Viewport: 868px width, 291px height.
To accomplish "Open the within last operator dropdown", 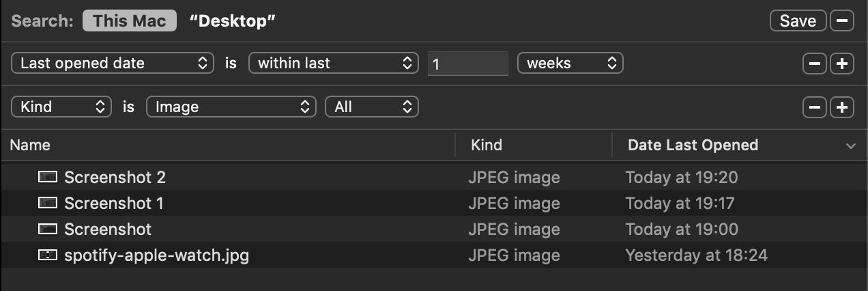I will [x=333, y=64].
